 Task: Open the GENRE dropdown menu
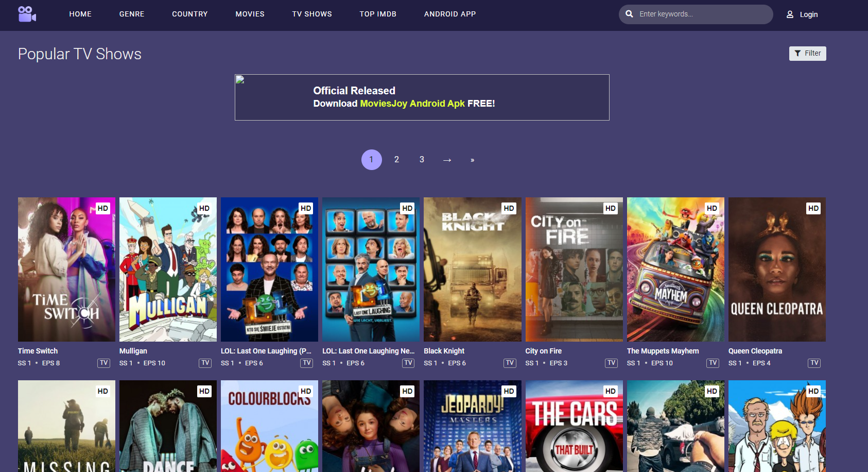point(131,14)
